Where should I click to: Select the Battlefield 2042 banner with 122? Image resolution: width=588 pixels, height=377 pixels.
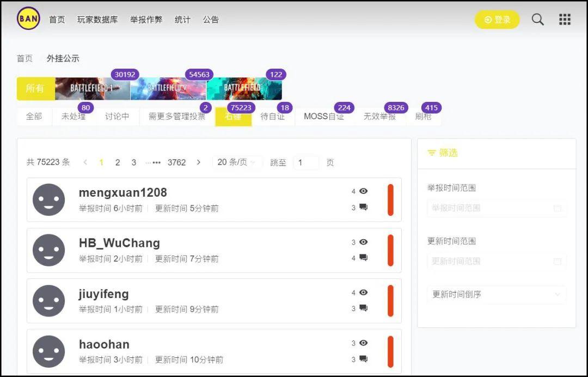244,88
